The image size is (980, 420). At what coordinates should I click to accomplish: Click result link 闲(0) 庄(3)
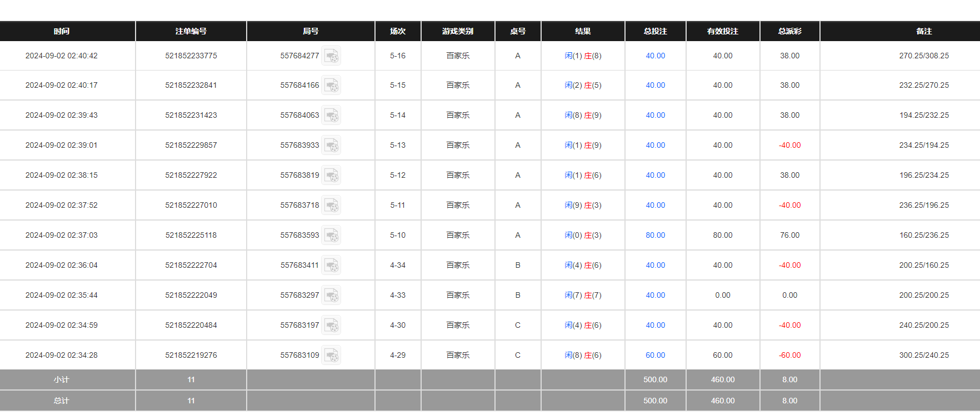tap(583, 236)
